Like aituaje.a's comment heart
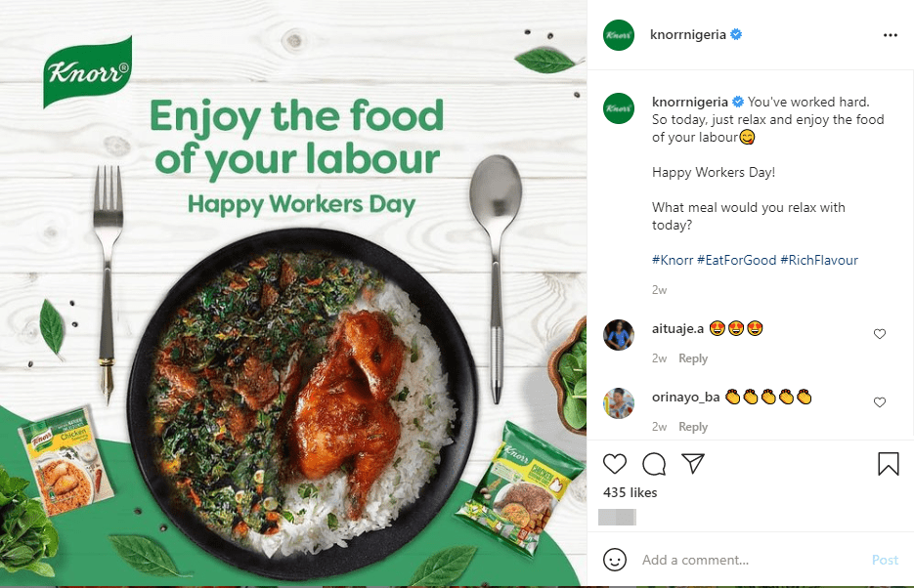914x588 pixels. [880, 334]
